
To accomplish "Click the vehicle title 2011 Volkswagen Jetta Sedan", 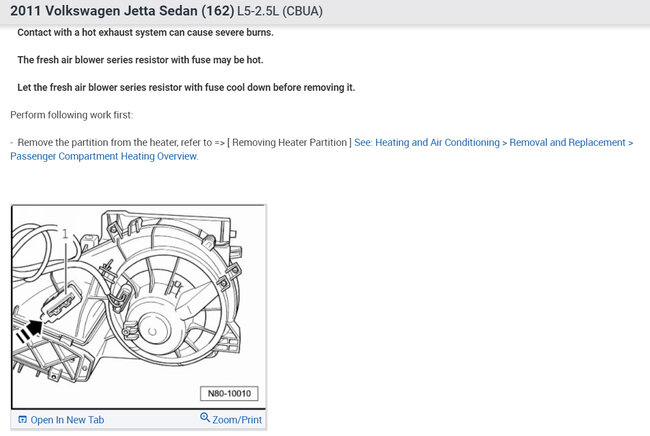I will click(122, 11).
